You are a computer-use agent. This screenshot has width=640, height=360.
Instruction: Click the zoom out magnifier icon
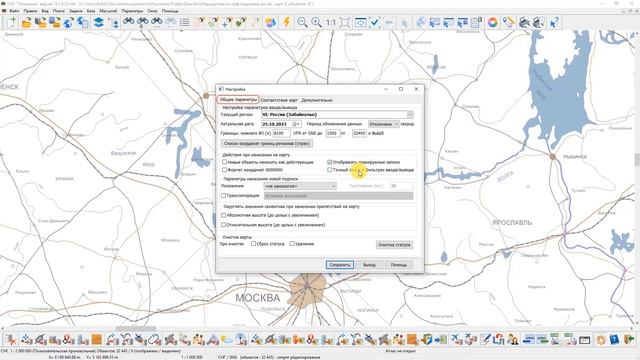click(x=302, y=22)
